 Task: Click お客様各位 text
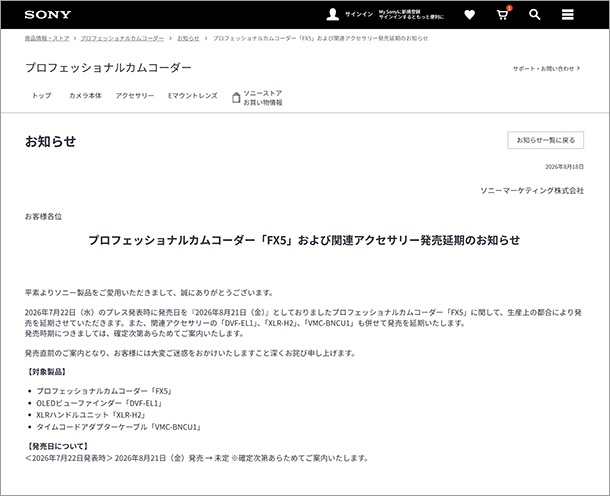pos(44,216)
